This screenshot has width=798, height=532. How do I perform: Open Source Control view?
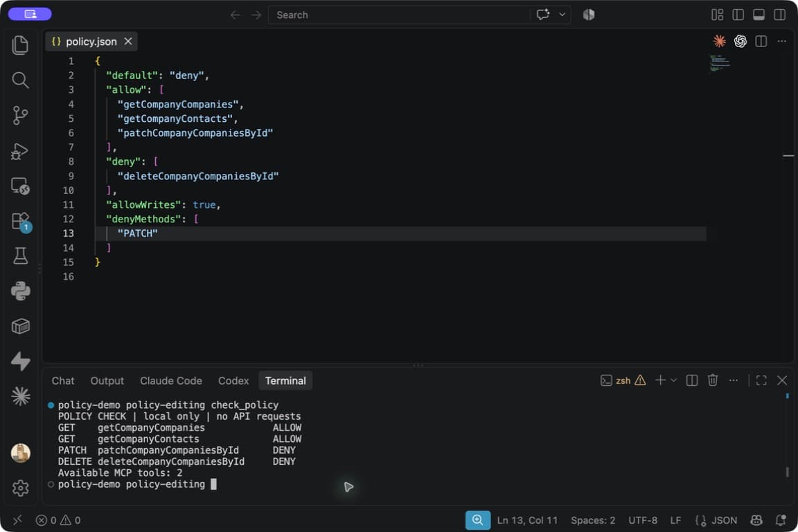[20, 115]
